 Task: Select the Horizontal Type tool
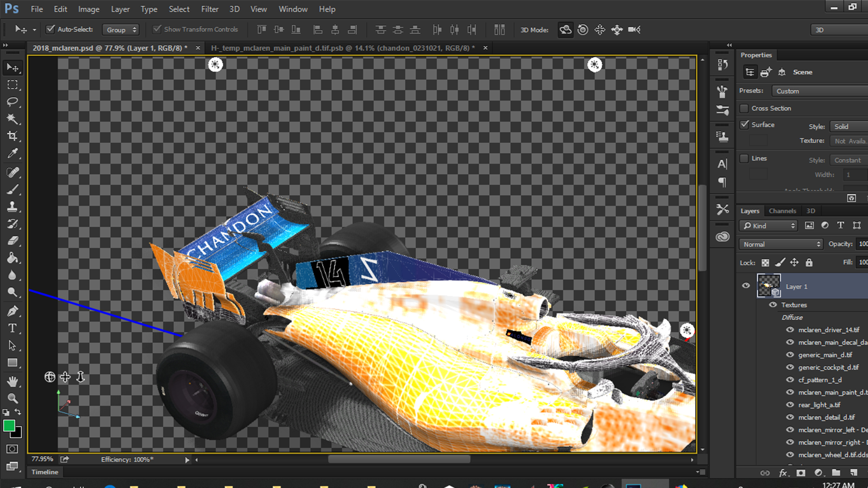pyautogui.click(x=12, y=328)
